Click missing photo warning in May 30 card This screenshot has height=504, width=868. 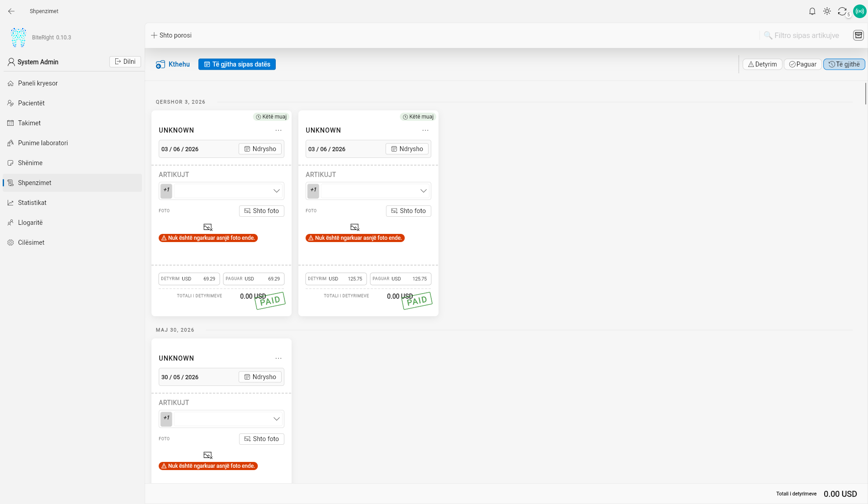coord(208,466)
